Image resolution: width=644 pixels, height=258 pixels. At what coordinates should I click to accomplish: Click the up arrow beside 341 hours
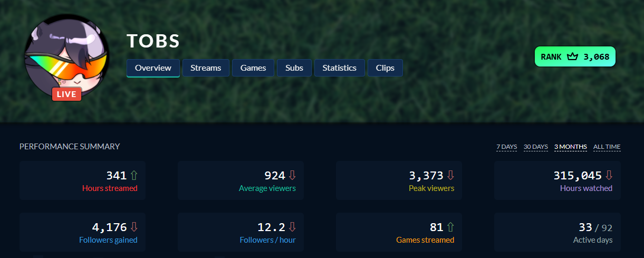pos(134,176)
